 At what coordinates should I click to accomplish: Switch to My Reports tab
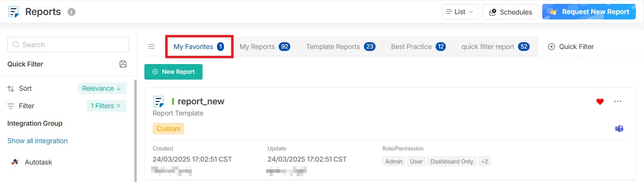tap(265, 47)
